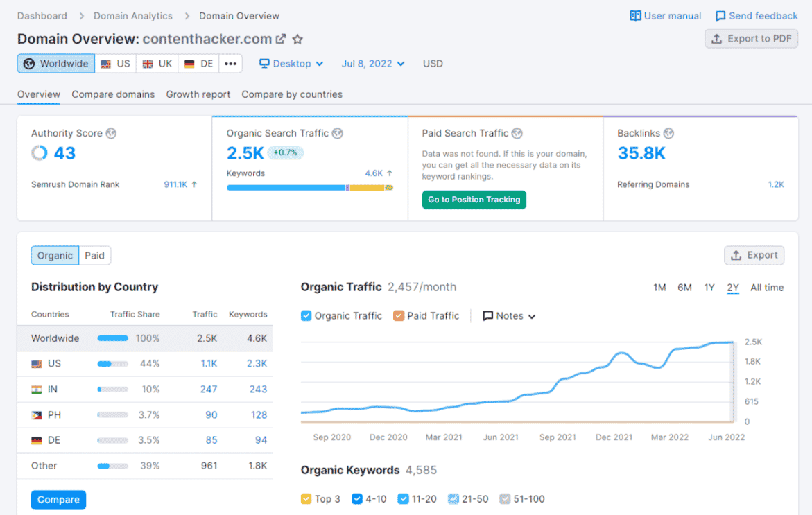
Task: Set chart range to All time
Action: pyautogui.click(x=767, y=287)
